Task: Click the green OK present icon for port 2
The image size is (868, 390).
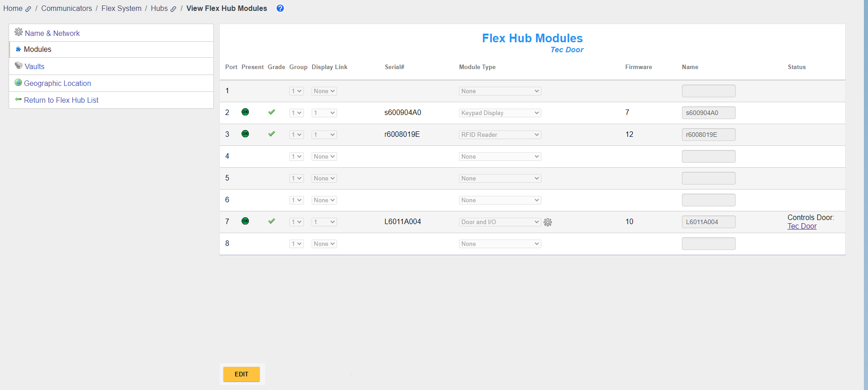Action: pyautogui.click(x=245, y=112)
